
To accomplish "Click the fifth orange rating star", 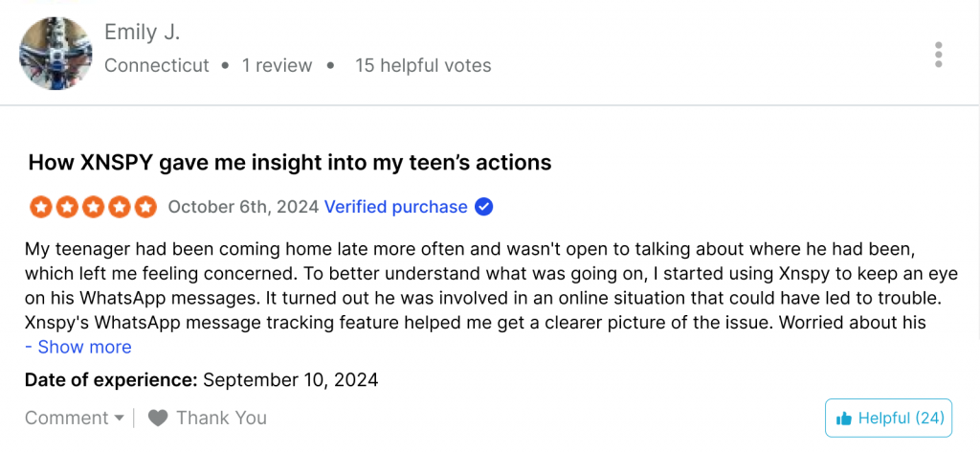I will tap(145, 207).
